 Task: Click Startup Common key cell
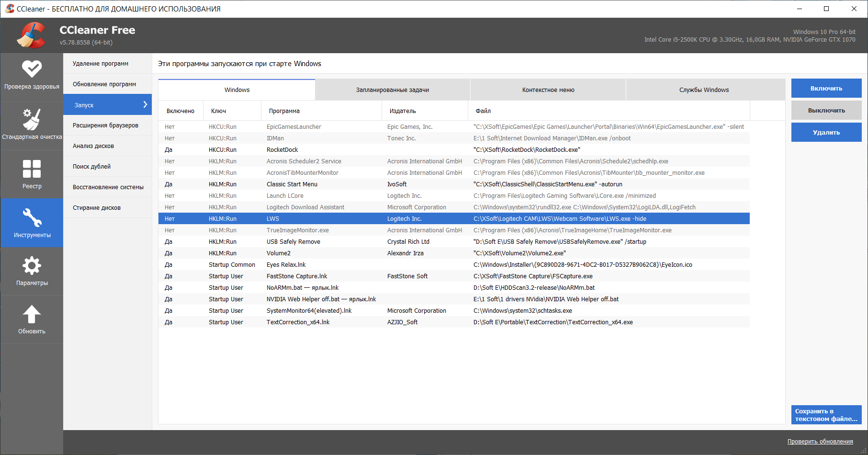click(232, 265)
